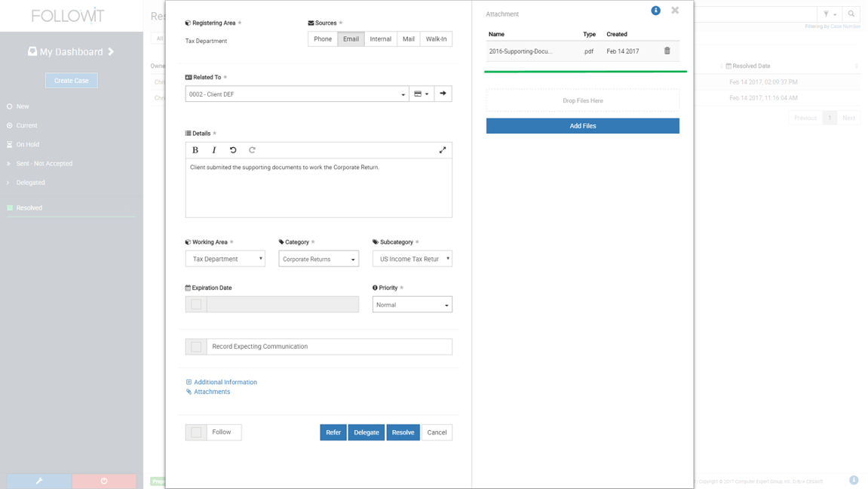The width and height of the screenshot is (868, 489).
Task: Check the Follow checkbox
Action: (196, 432)
